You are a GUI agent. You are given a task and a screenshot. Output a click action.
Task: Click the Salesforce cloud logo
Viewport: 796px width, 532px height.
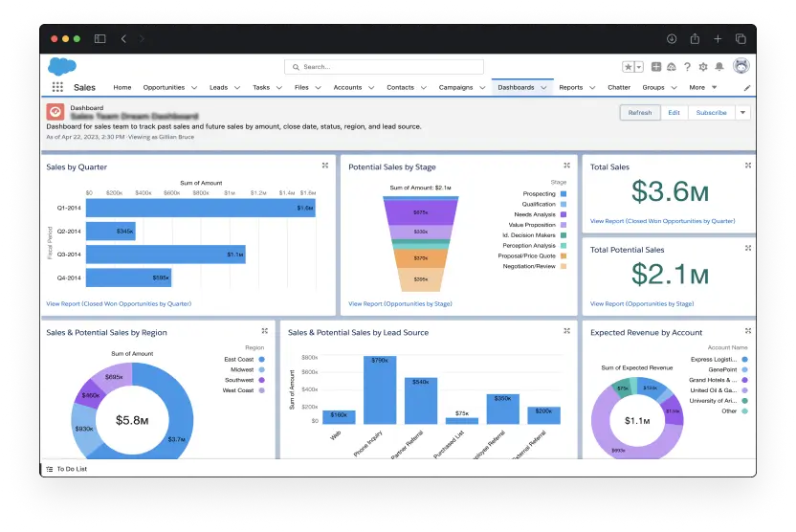click(x=61, y=67)
